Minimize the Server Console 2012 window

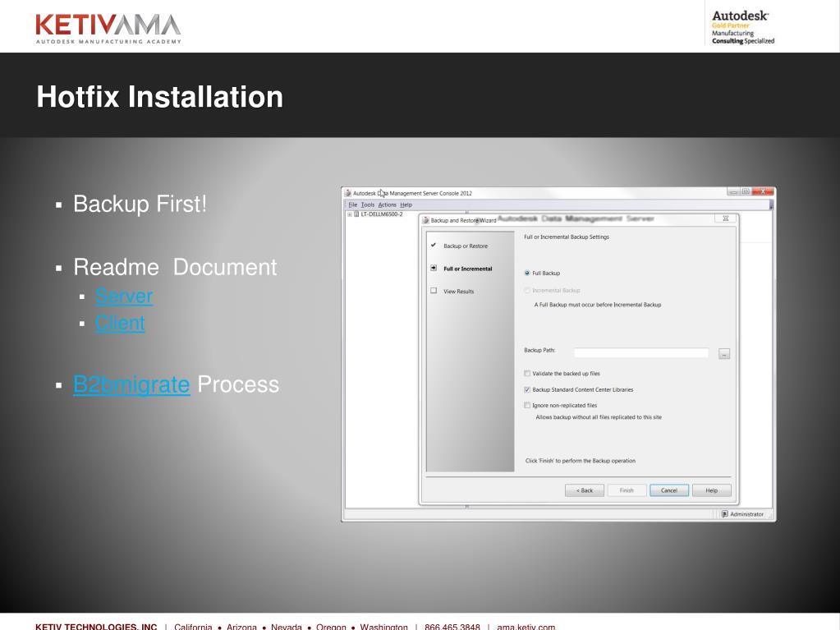click(x=733, y=191)
